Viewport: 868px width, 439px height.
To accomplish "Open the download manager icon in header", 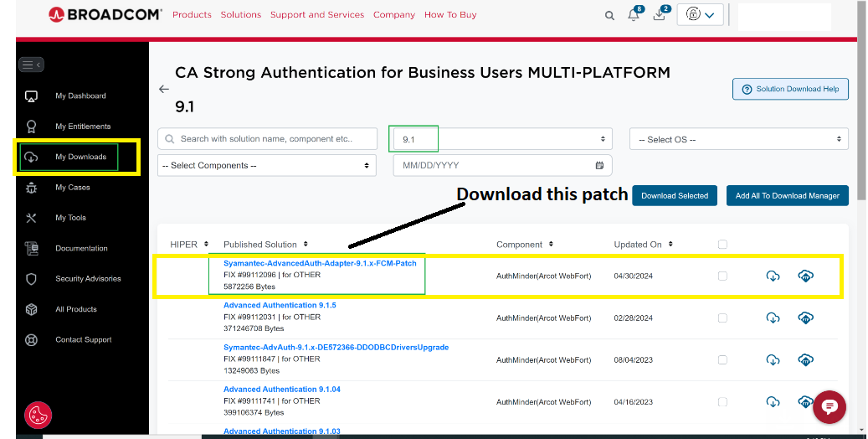I will 659,15.
